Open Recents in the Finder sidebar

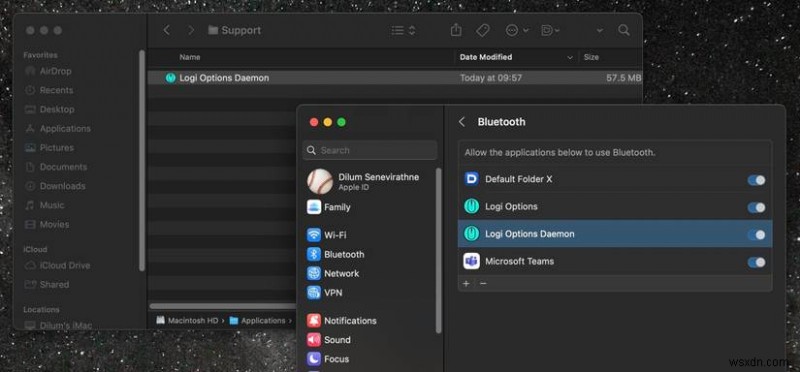(49, 90)
